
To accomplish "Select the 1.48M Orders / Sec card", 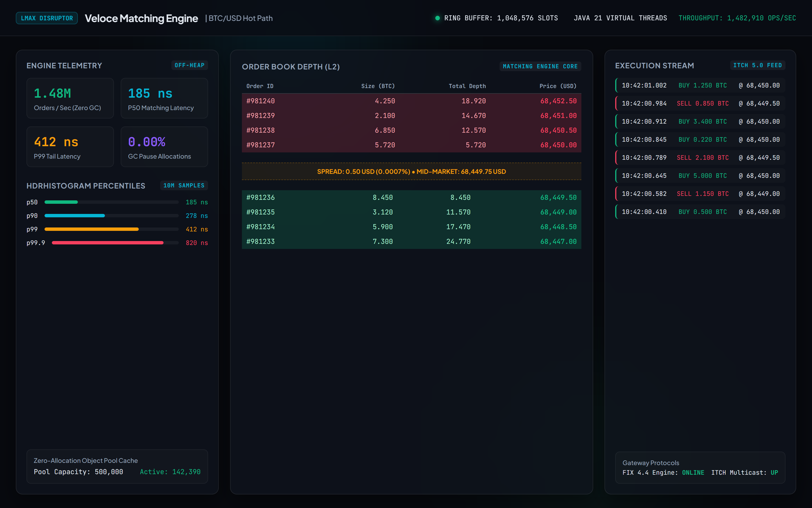I will pyautogui.click(x=70, y=98).
